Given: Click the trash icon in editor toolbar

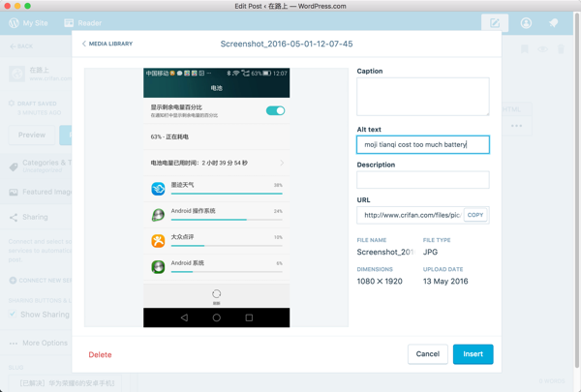Looking at the screenshot, I should coord(561,49).
